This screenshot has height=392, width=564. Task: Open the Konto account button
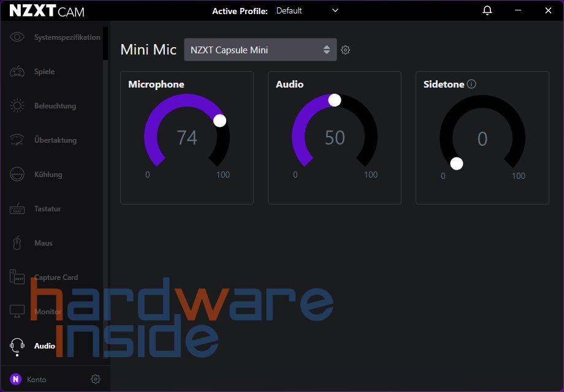tap(28, 379)
